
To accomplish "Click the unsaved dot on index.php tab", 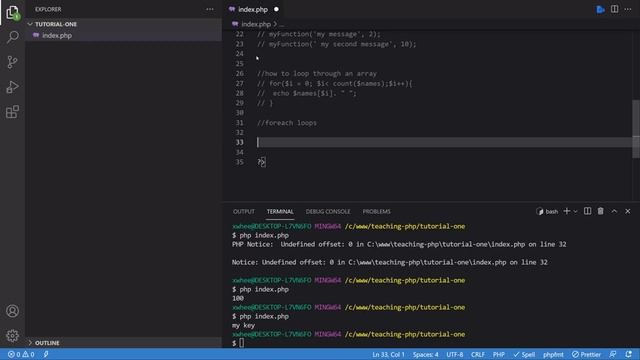I will click(x=276, y=9).
